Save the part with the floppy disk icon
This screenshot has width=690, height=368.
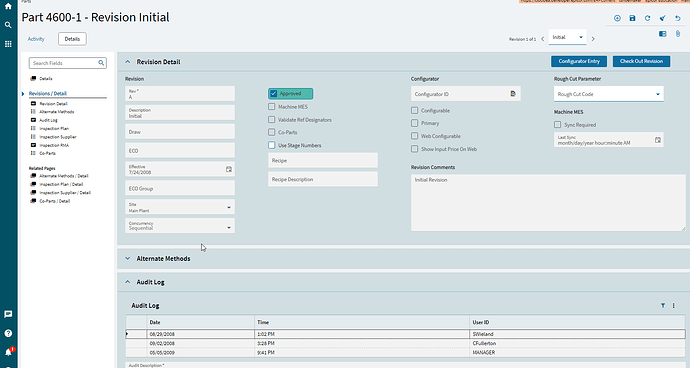click(x=632, y=18)
